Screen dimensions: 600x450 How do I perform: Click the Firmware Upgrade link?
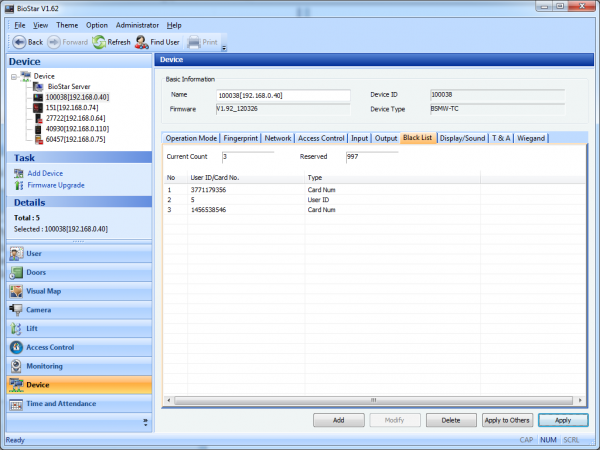56,185
